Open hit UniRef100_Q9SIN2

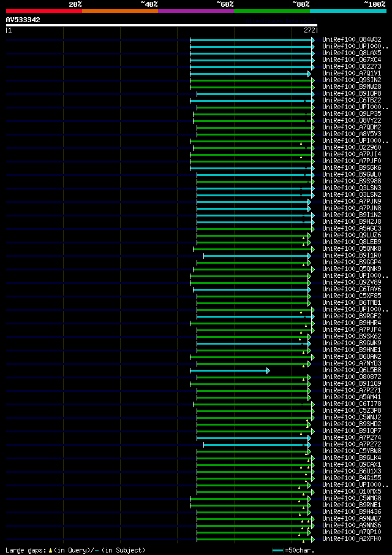[352, 80]
